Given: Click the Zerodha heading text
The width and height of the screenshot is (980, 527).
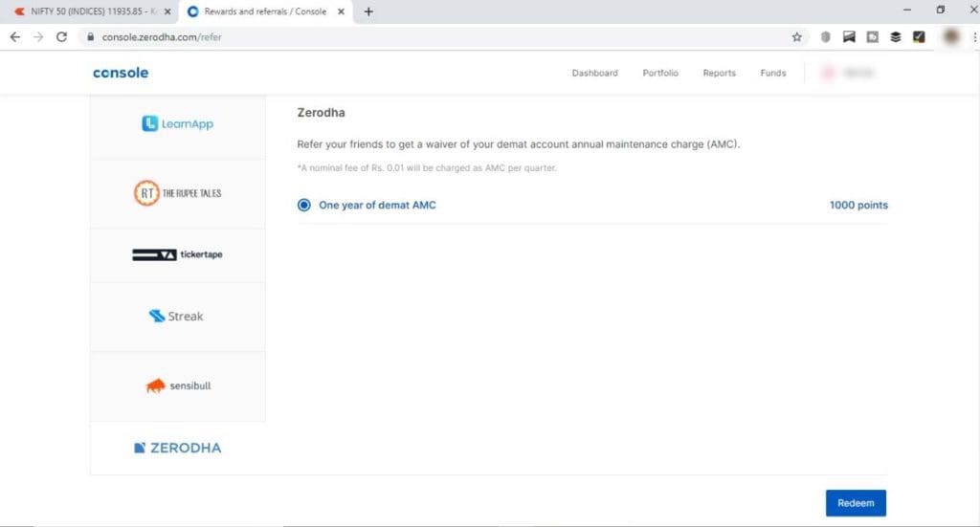Looking at the screenshot, I should click(321, 113).
